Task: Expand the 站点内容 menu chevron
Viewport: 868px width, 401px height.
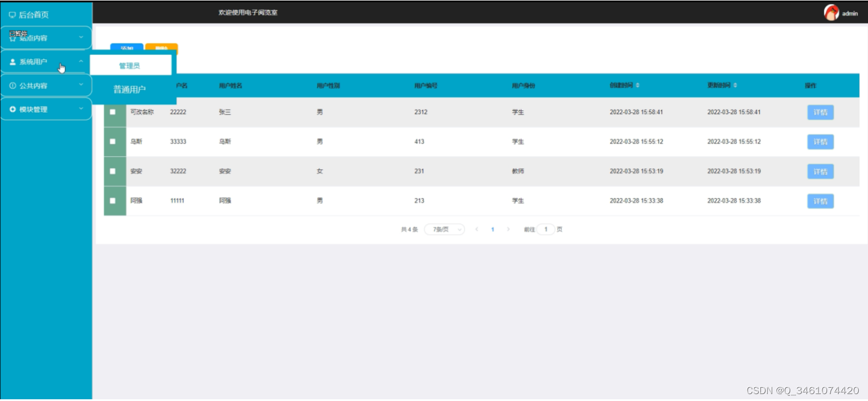Action: 81,37
